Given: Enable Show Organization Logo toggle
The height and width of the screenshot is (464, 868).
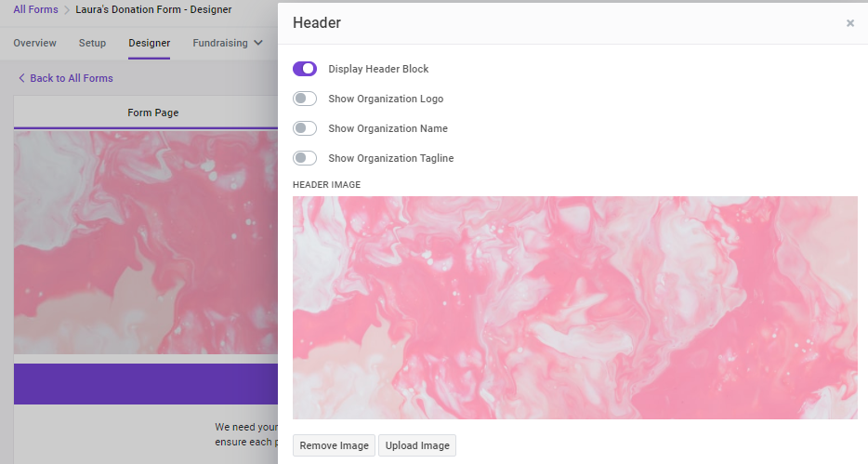Looking at the screenshot, I should 305,99.
